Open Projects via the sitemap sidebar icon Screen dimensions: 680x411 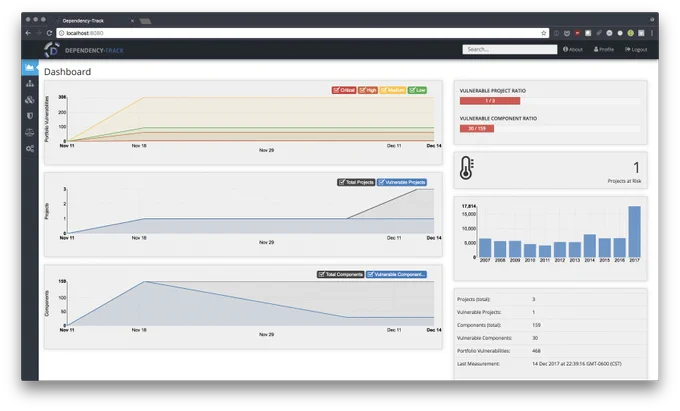29,83
